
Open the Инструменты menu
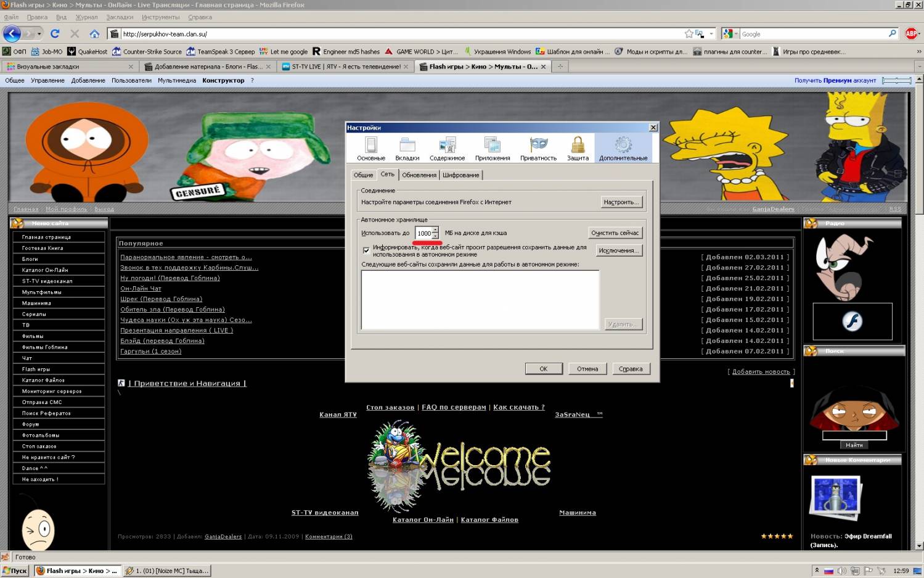160,17
